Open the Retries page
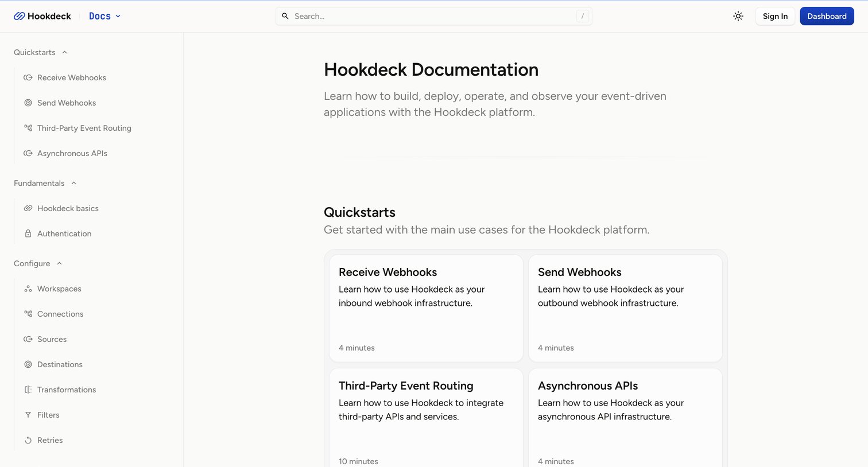This screenshot has height=467, width=868. click(50, 440)
